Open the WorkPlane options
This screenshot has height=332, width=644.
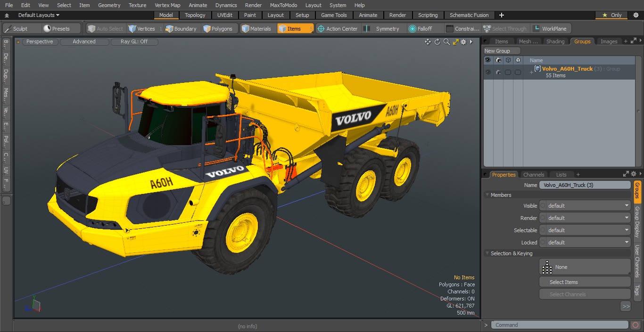pos(550,29)
